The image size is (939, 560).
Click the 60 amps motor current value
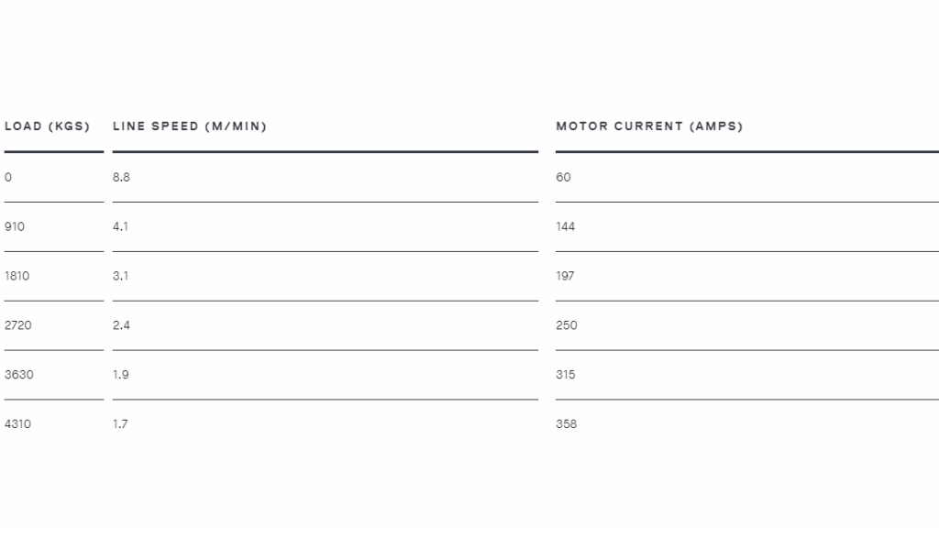[564, 177]
